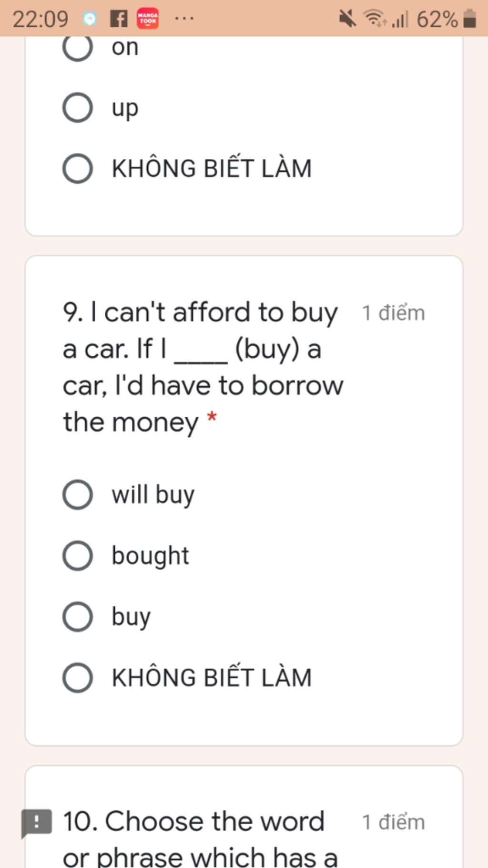Screen dimensions: 488x868
Task: Select the "on" radio option
Action: tap(78, 47)
